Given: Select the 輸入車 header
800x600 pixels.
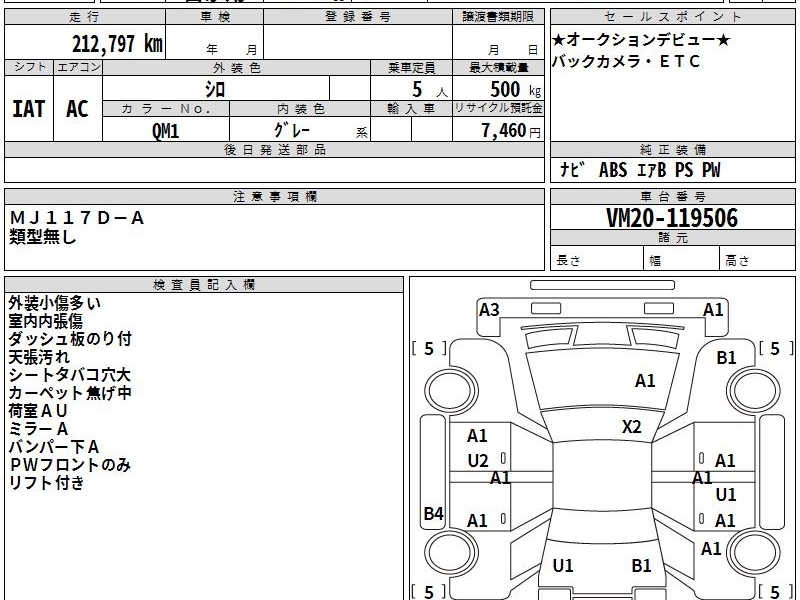Looking at the screenshot, I should click(x=412, y=109).
